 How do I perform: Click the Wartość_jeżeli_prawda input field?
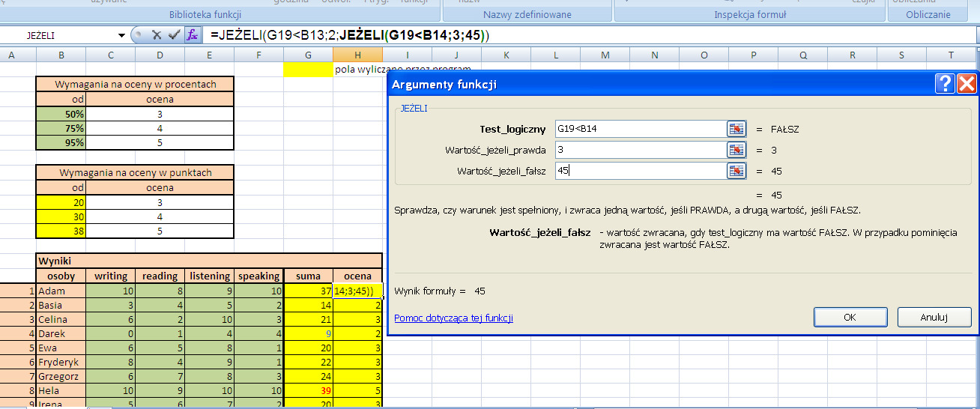[x=641, y=150]
